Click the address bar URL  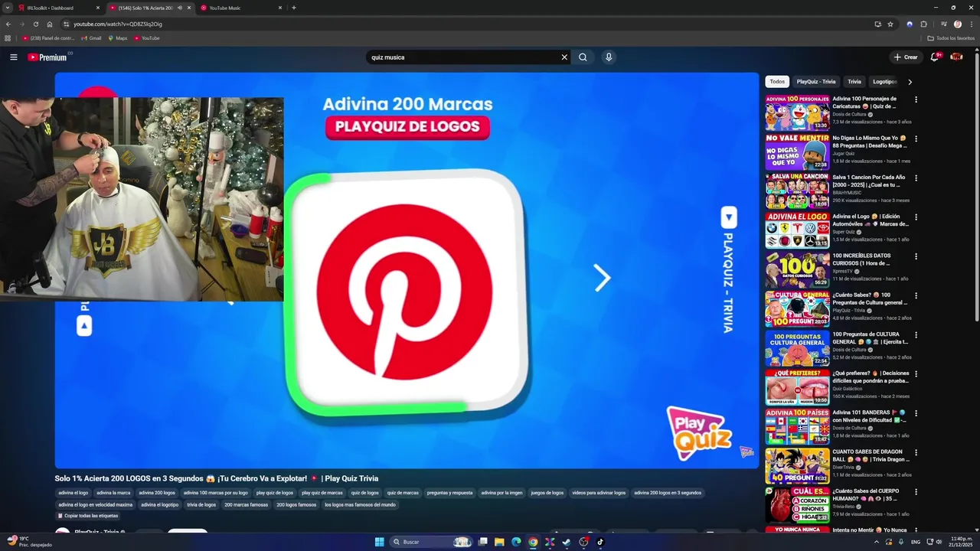click(x=118, y=24)
